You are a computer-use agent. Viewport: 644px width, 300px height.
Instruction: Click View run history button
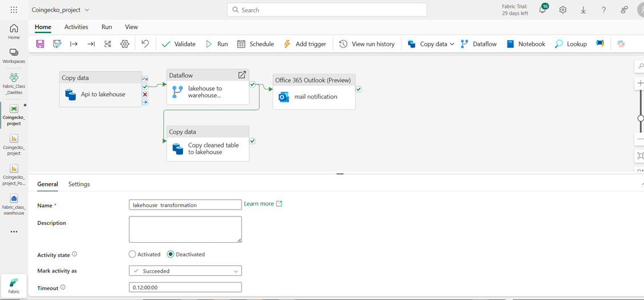click(x=367, y=44)
